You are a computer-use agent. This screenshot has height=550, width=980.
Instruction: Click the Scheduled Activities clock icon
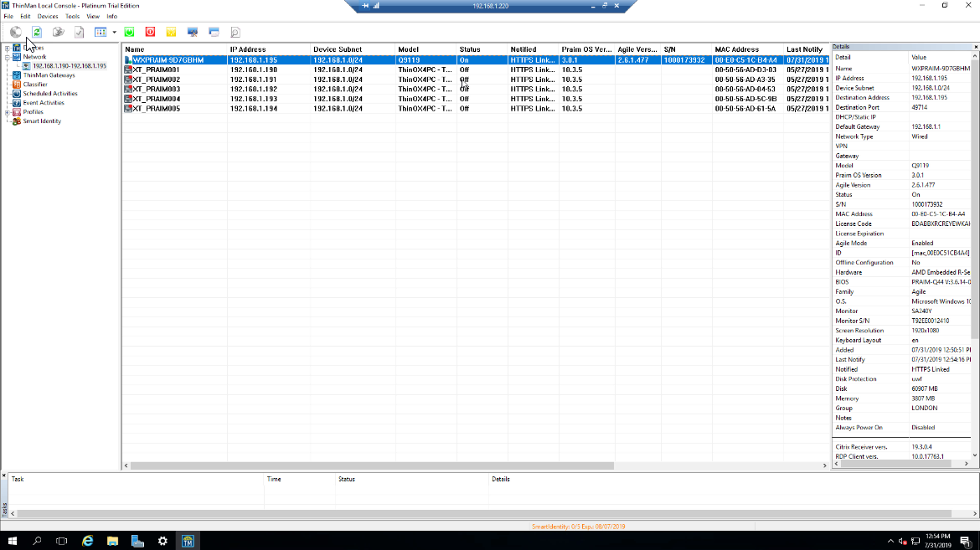point(17,94)
